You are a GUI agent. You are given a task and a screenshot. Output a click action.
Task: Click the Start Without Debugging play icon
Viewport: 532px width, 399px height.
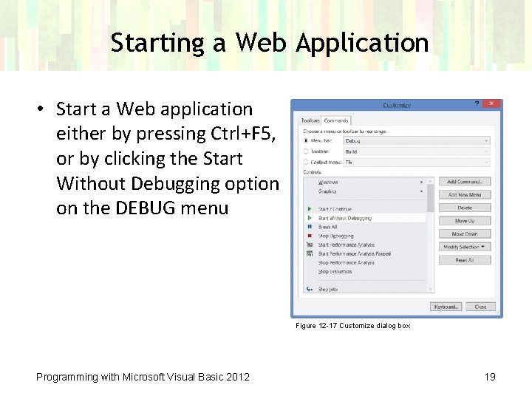310,218
